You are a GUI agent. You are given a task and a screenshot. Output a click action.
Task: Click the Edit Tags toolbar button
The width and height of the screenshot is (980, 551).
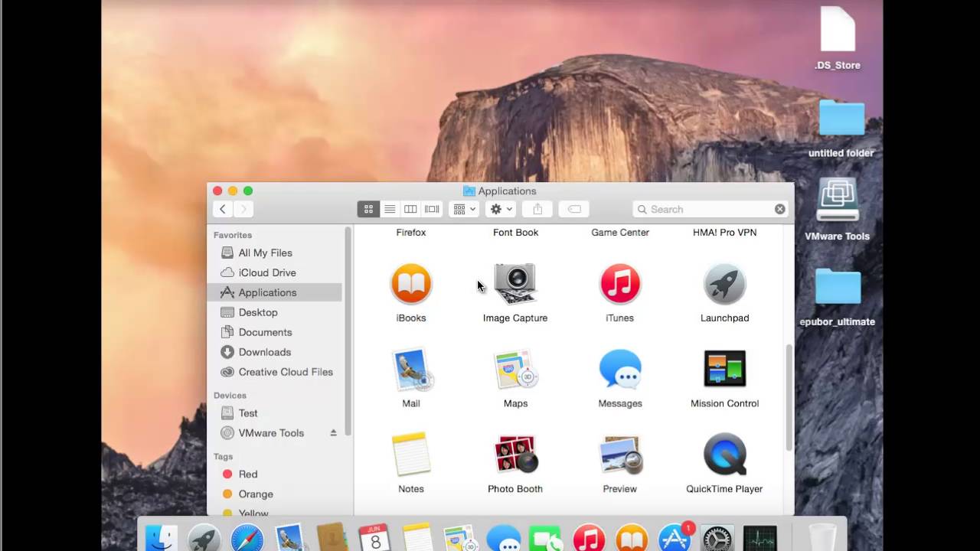coord(574,209)
